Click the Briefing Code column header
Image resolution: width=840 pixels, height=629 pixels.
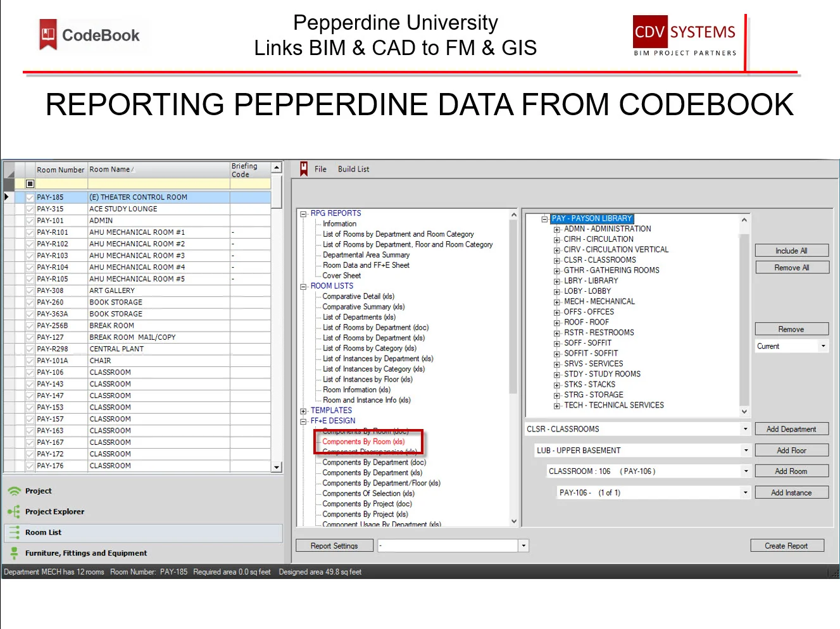tap(250, 170)
